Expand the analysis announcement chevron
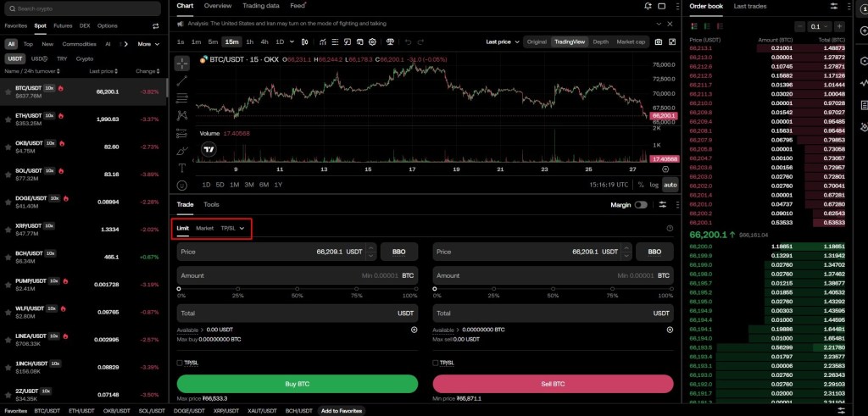The image size is (868, 416). tap(658, 24)
